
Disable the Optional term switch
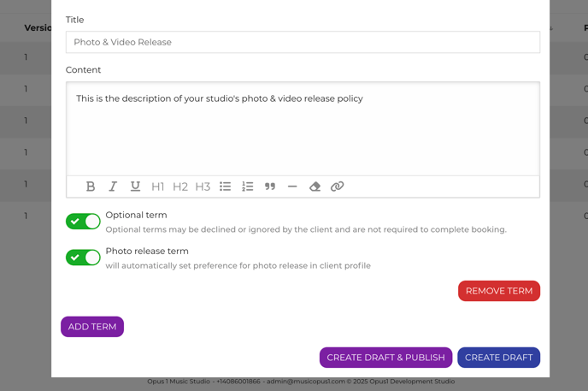(x=83, y=222)
